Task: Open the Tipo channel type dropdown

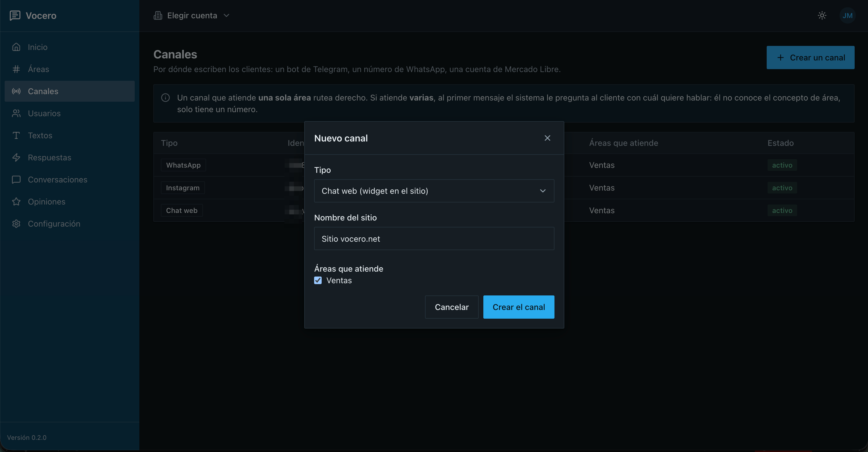Action: tap(434, 191)
